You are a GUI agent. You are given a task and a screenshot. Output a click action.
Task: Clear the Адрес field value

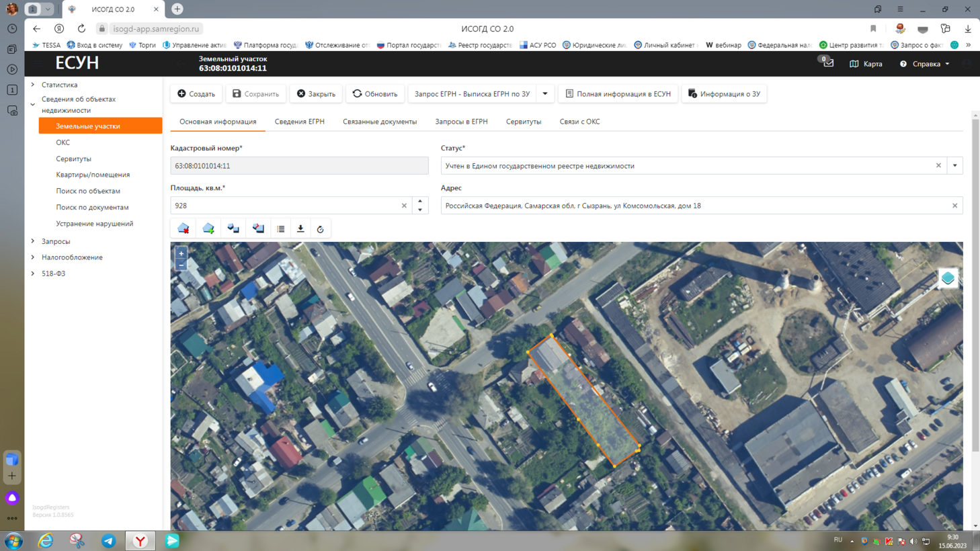[954, 206]
